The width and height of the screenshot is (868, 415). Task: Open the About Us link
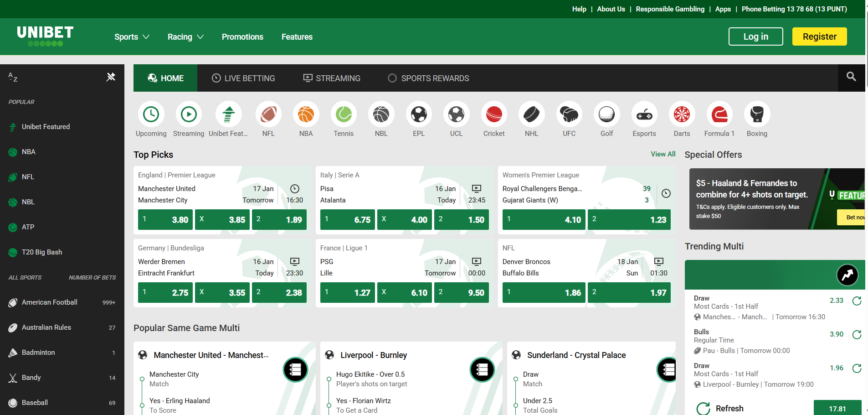click(611, 9)
